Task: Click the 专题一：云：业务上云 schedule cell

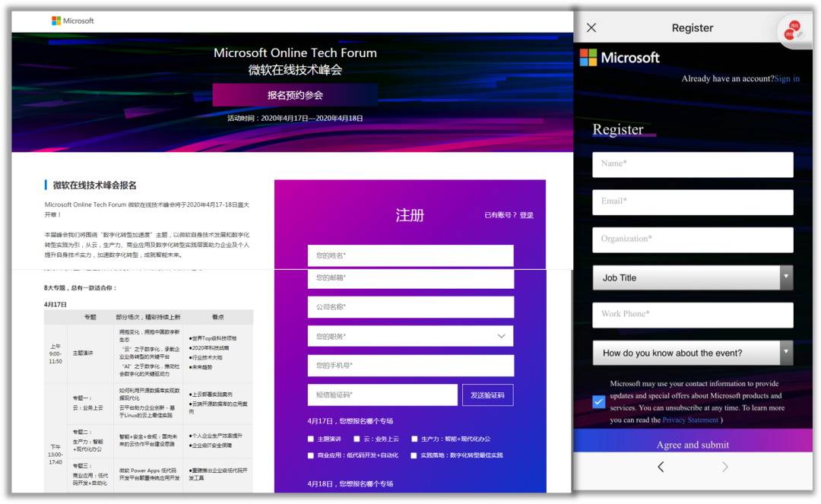Action: pyautogui.click(x=88, y=403)
